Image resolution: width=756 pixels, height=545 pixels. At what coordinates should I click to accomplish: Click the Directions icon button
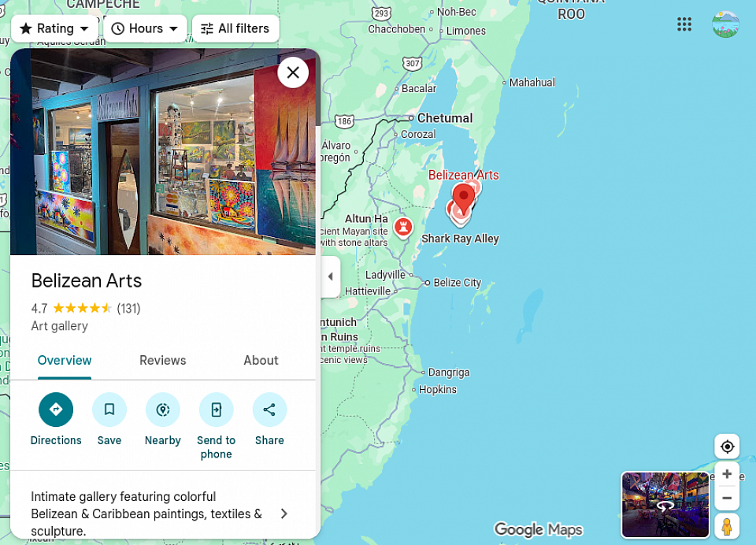pyautogui.click(x=56, y=410)
